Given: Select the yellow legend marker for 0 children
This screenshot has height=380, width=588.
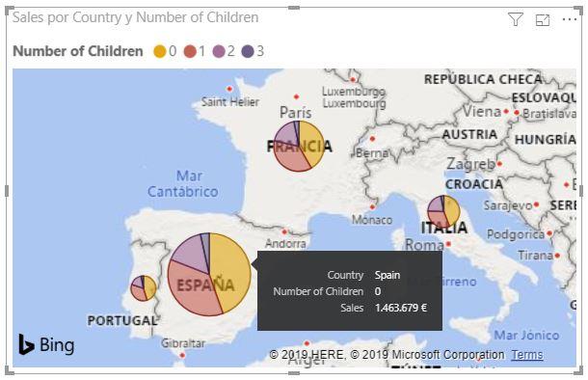Looking at the screenshot, I should point(159,51).
